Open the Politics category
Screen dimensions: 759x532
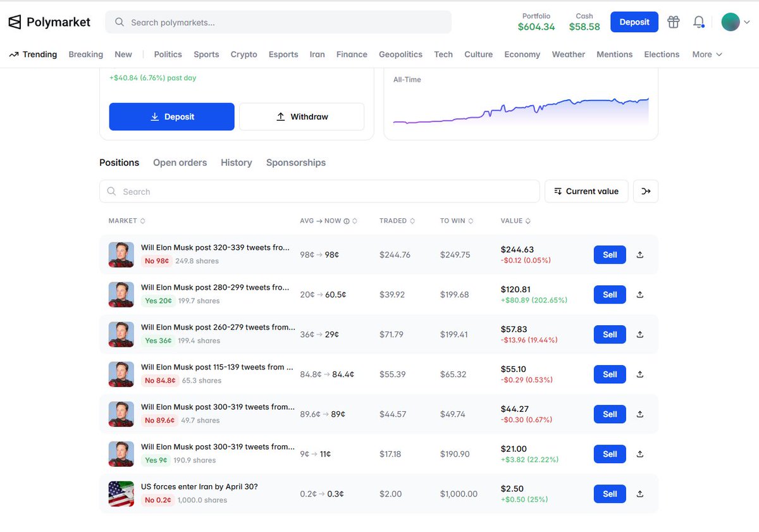point(168,54)
